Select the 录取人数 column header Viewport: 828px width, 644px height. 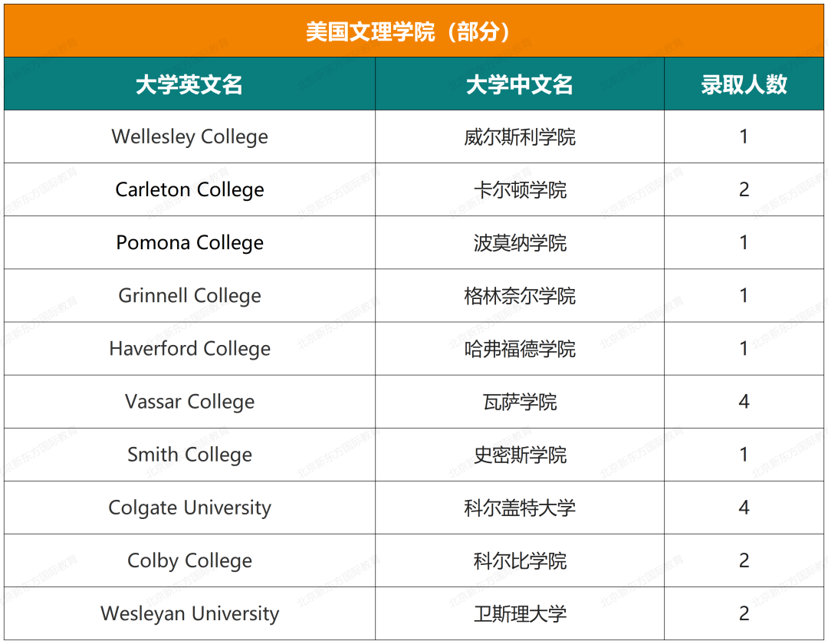tap(744, 84)
